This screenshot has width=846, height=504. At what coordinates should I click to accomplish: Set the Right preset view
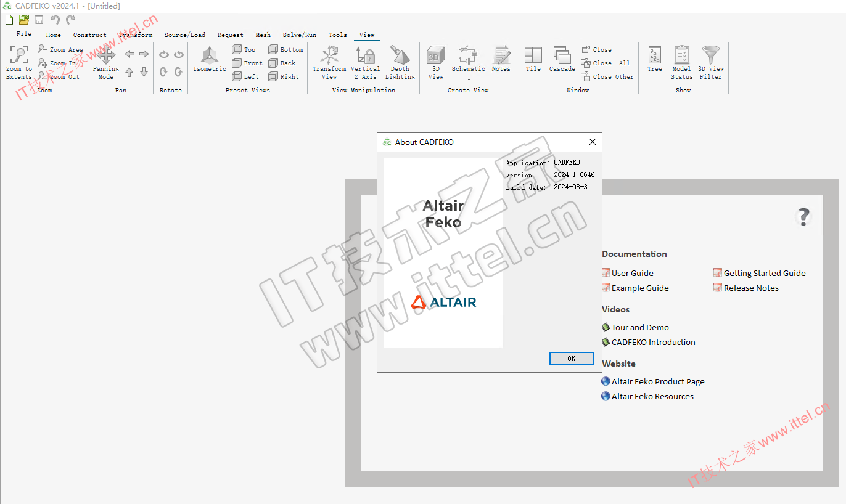(284, 76)
